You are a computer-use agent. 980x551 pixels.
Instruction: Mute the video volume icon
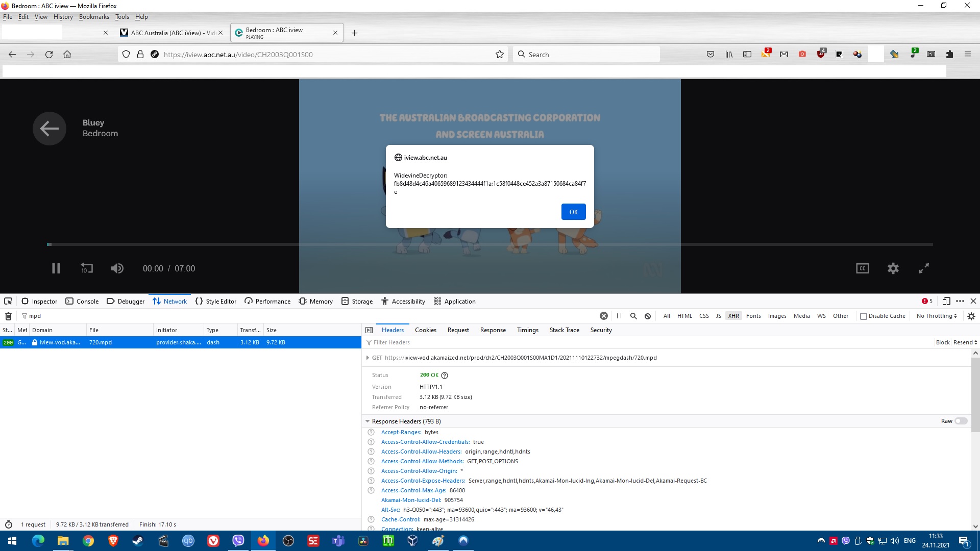click(117, 268)
